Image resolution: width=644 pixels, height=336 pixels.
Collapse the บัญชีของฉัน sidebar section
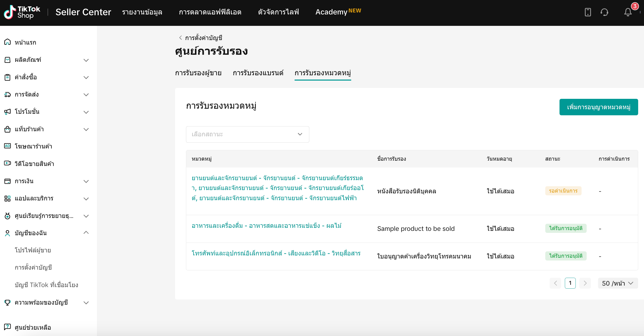(x=86, y=233)
